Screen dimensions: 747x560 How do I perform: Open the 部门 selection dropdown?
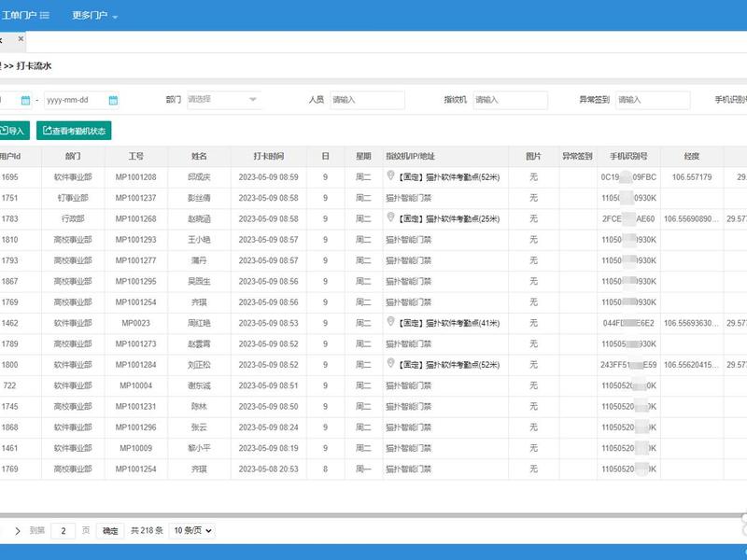[x=224, y=100]
